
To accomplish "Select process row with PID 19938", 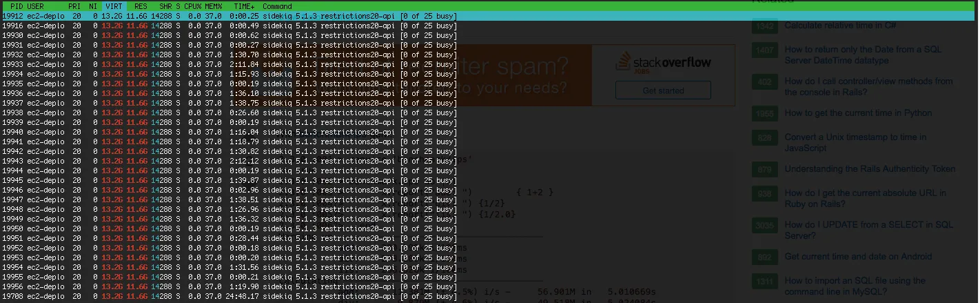I will 229,113.
